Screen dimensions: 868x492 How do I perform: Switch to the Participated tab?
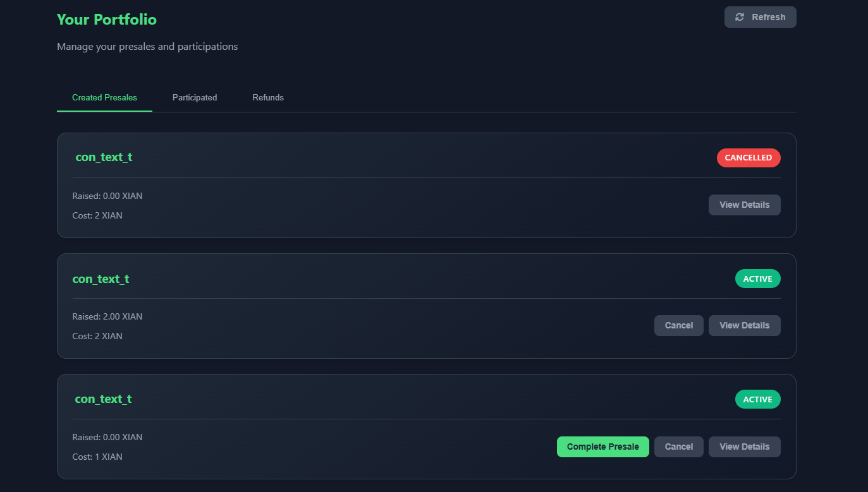coord(194,97)
